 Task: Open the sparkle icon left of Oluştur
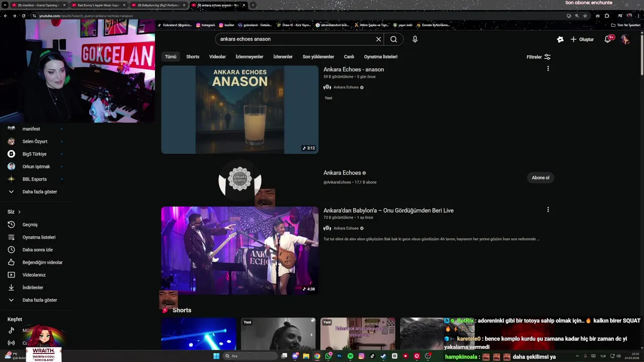point(560,39)
